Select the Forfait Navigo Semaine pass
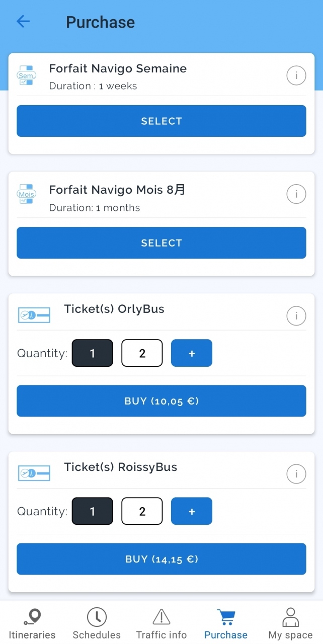 [161, 121]
